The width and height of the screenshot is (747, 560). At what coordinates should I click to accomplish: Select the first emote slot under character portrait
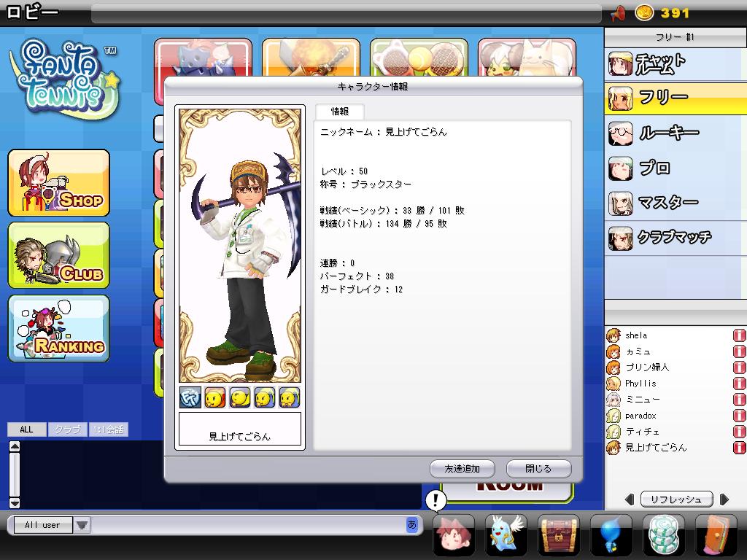pos(190,397)
